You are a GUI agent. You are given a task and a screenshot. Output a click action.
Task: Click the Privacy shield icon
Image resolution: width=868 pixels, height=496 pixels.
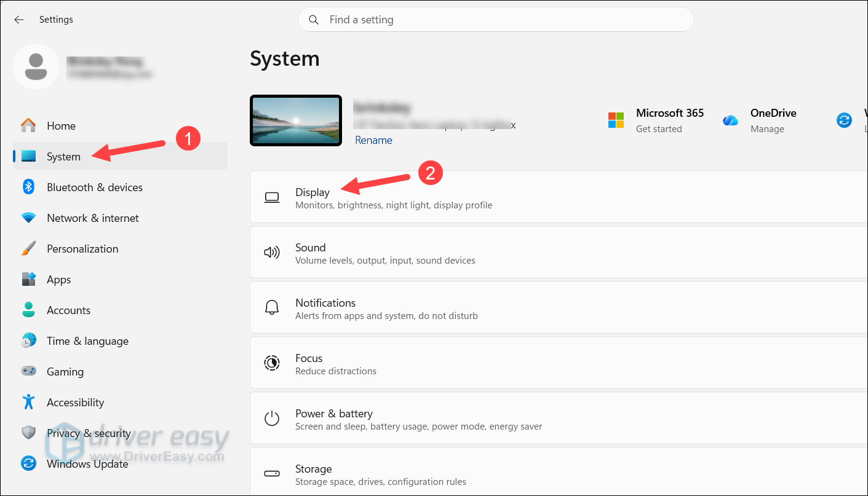[x=28, y=433]
